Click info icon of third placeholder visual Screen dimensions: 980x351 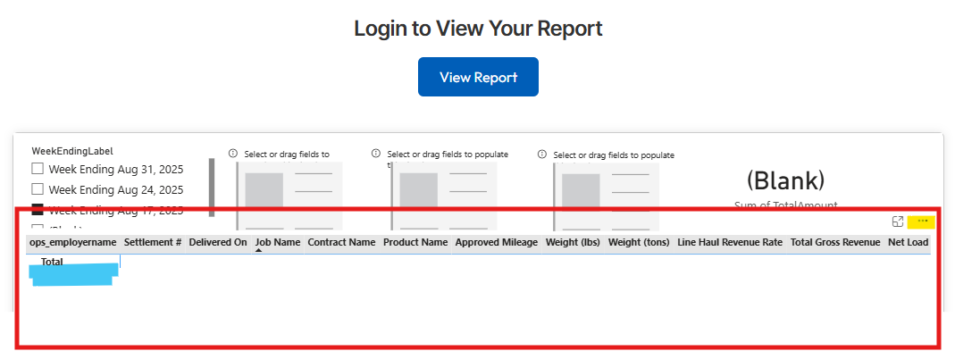542,154
